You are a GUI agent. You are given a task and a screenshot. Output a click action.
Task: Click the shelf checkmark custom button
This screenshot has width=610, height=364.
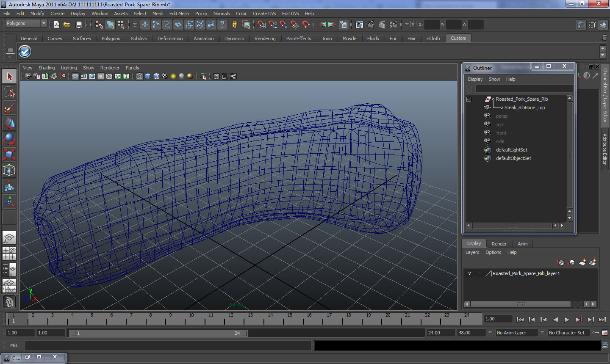[x=25, y=52]
